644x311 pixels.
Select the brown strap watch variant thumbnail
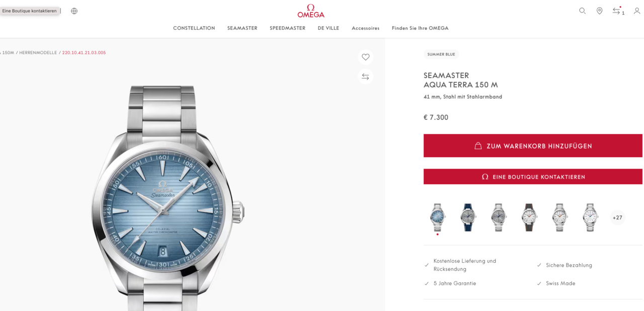tap(529, 217)
